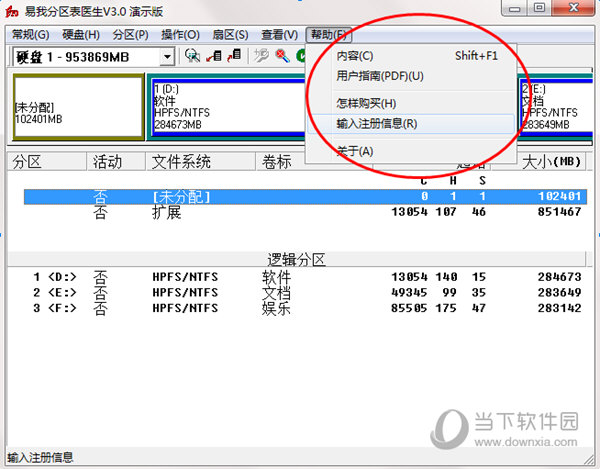The image size is (600, 469).
Task: Open the 硬盘 1 disk dropdown
Action: tap(167, 57)
